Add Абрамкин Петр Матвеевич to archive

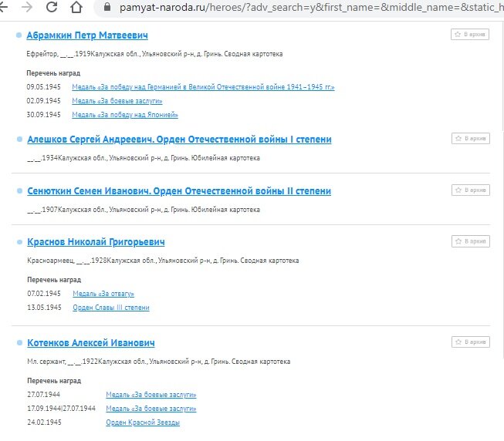tap(470, 35)
